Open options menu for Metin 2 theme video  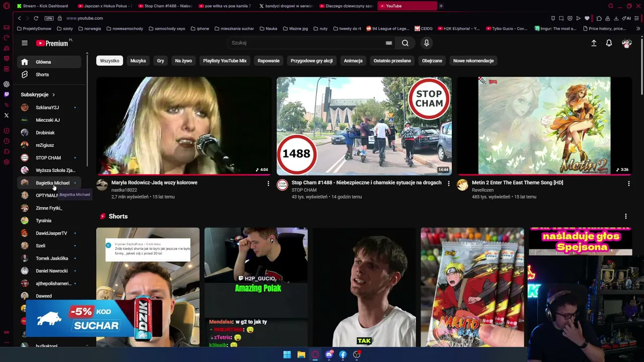coord(629,184)
